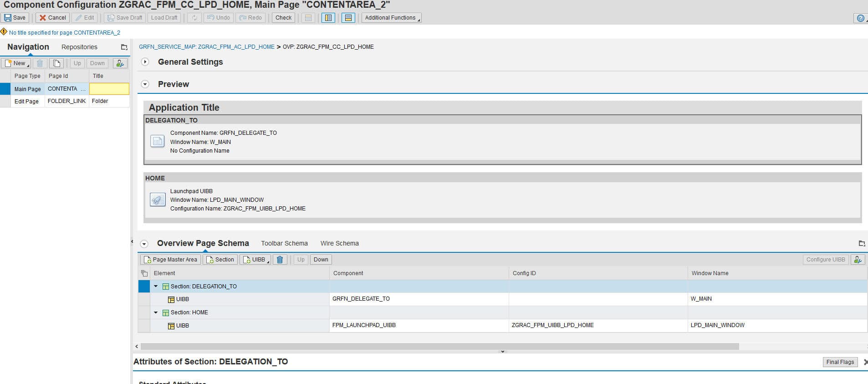
Task: Expand the General Settings section
Action: point(145,62)
